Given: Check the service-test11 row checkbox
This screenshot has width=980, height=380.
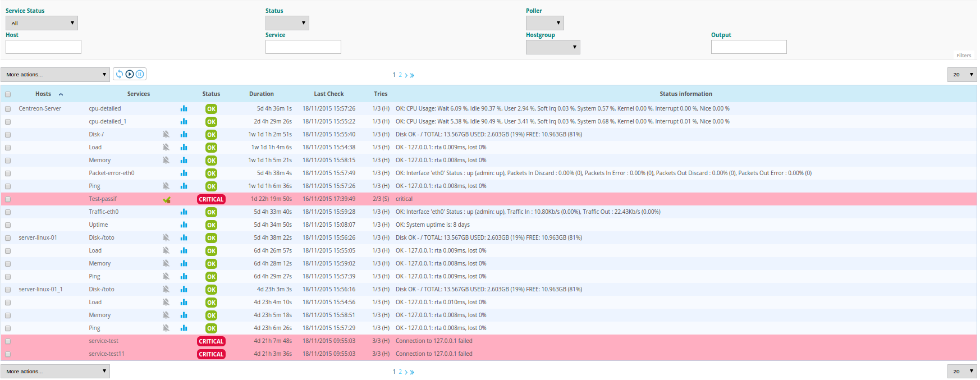Looking at the screenshot, I should pos(8,354).
